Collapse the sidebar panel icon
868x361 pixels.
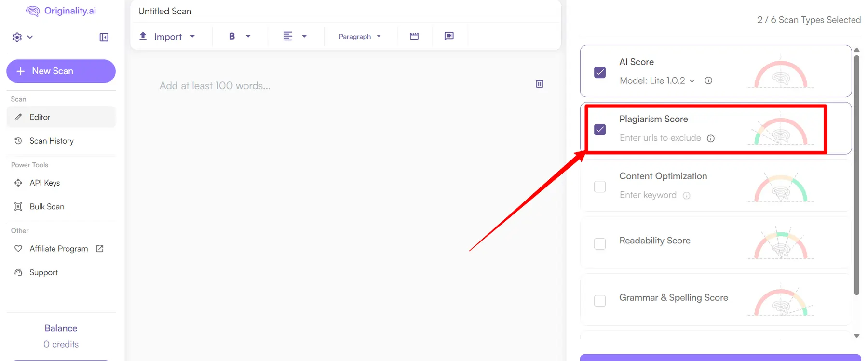[x=104, y=37]
